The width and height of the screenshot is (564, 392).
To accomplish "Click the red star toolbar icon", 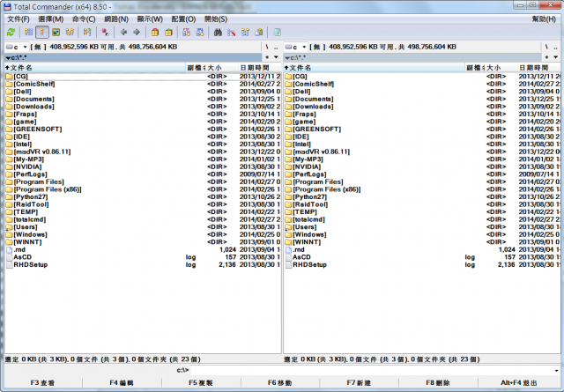I will coord(105,33).
